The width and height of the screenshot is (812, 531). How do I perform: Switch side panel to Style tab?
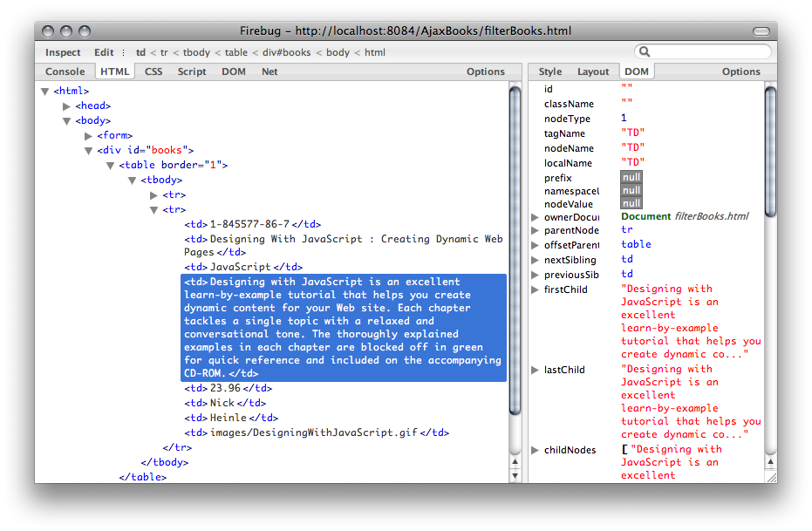550,71
